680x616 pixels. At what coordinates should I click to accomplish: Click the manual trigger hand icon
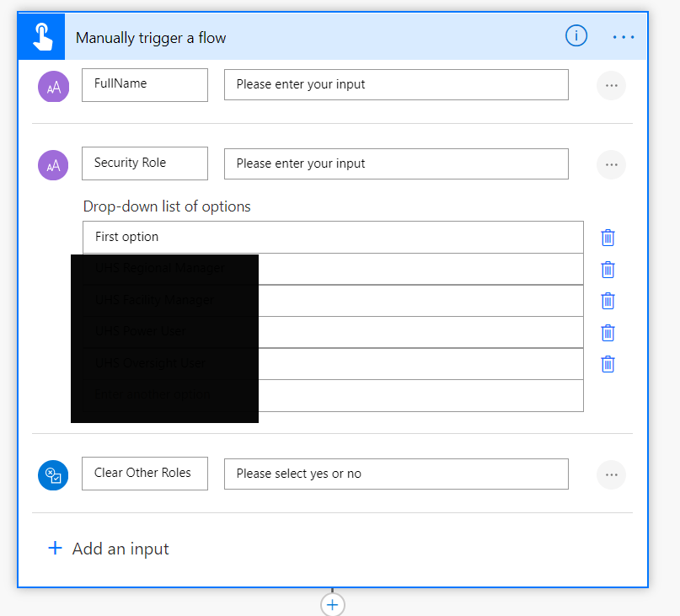point(40,37)
